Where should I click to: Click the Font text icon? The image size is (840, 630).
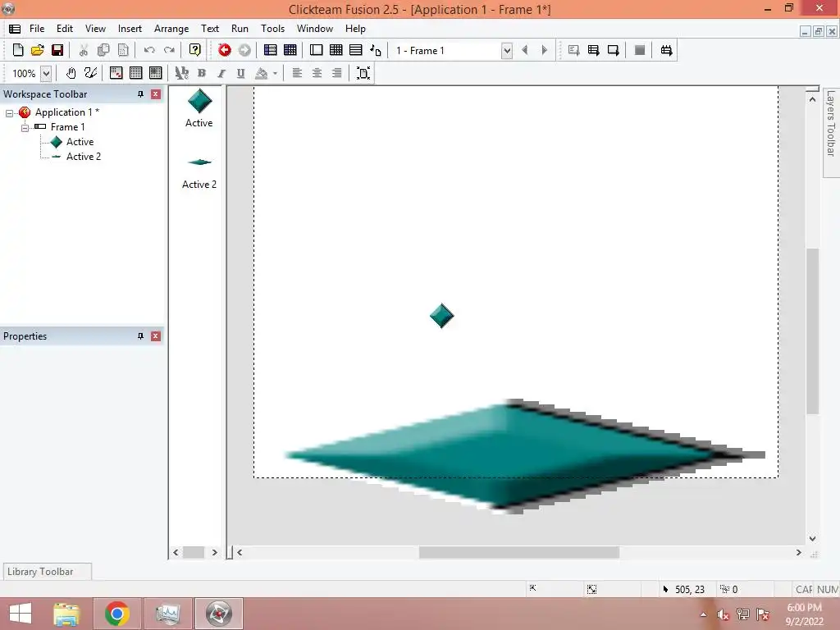click(x=181, y=73)
